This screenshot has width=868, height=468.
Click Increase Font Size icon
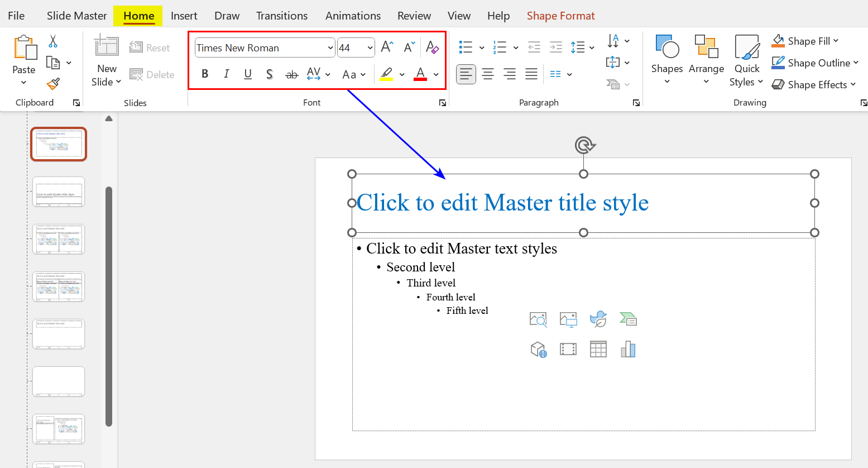(387, 47)
